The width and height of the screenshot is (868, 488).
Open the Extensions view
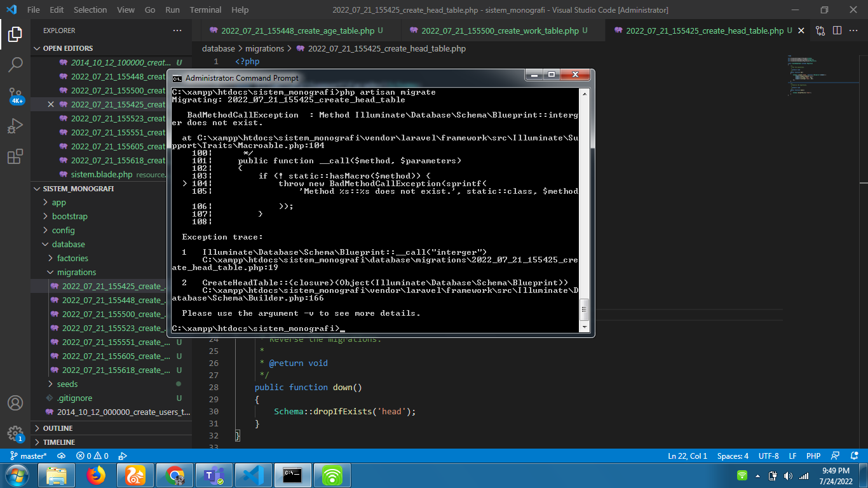click(x=15, y=156)
